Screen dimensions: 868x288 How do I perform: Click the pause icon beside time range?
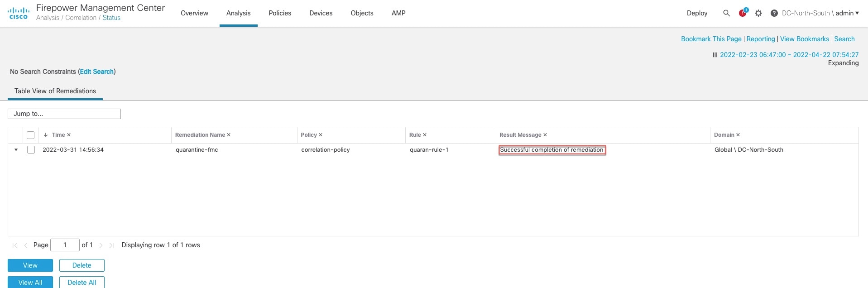click(x=715, y=55)
